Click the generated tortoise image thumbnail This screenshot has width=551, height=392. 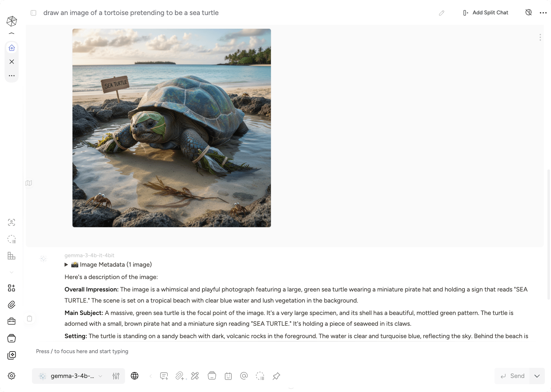coord(172,128)
